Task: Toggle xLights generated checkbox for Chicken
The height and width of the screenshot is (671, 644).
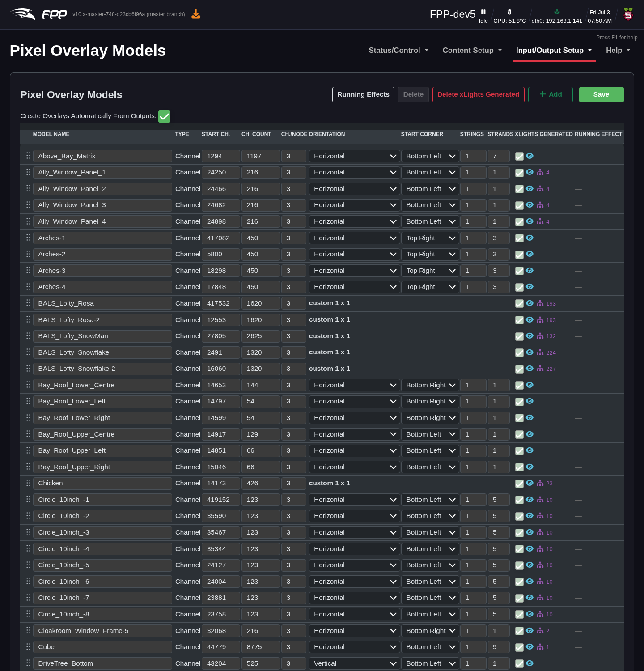Action: tap(519, 484)
